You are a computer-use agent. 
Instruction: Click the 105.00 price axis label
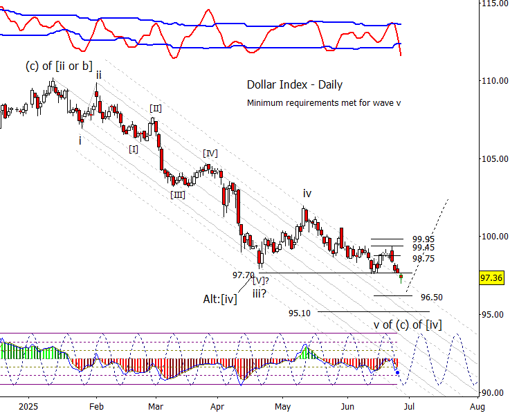495,158
